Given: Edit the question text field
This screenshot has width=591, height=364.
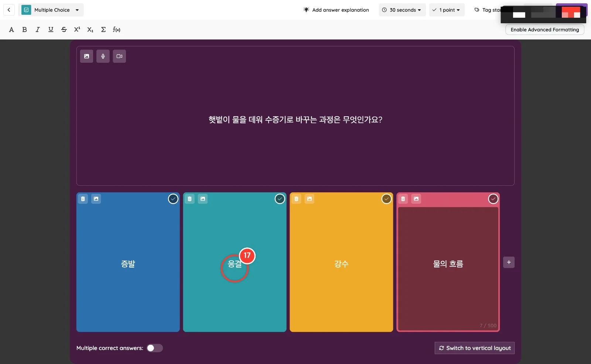Looking at the screenshot, I should coord(295,120).
